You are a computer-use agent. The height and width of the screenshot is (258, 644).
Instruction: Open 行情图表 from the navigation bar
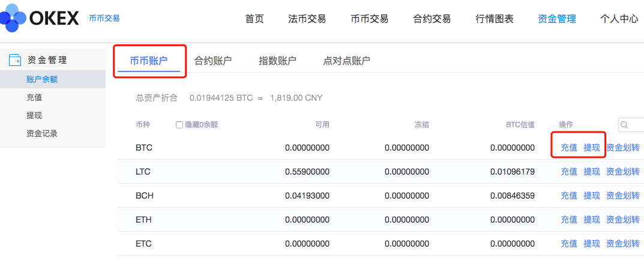495,19
